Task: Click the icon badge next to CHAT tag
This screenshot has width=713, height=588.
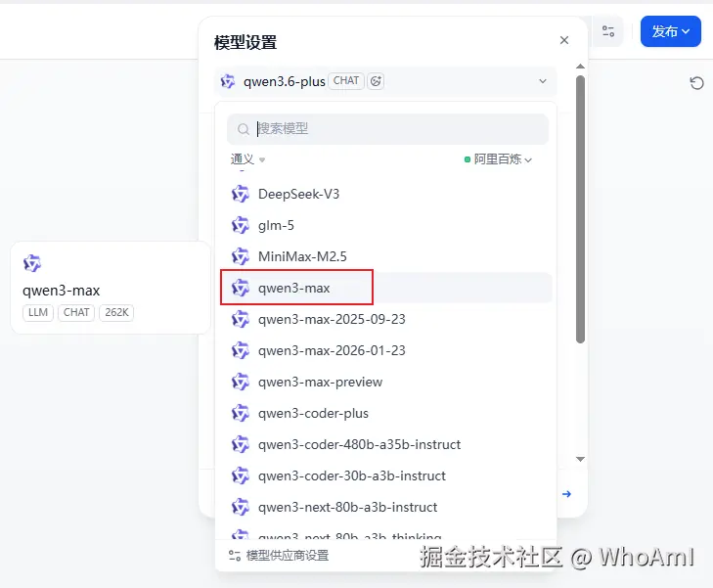Action: (x=376, y=81)
